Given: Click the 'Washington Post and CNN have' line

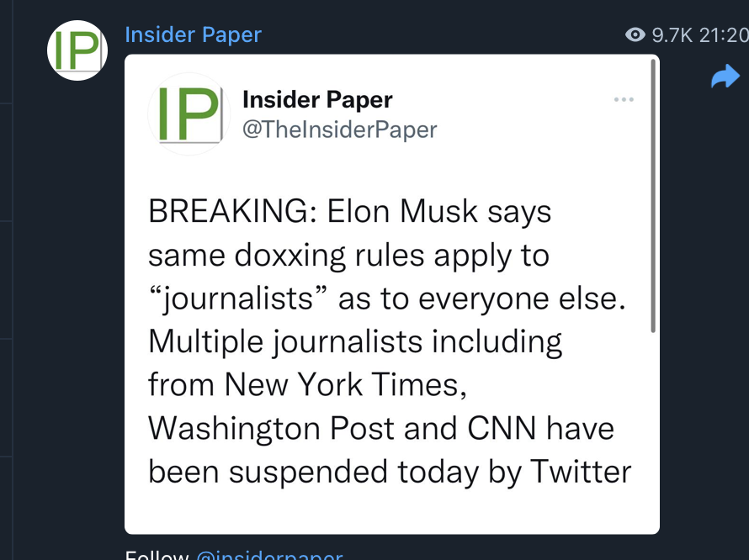Looking at the screenshot, I should (381, 428).
